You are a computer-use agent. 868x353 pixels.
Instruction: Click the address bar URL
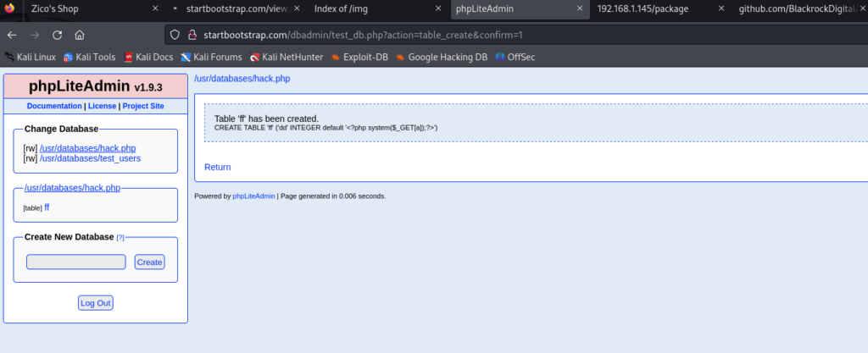click(363, 36)
